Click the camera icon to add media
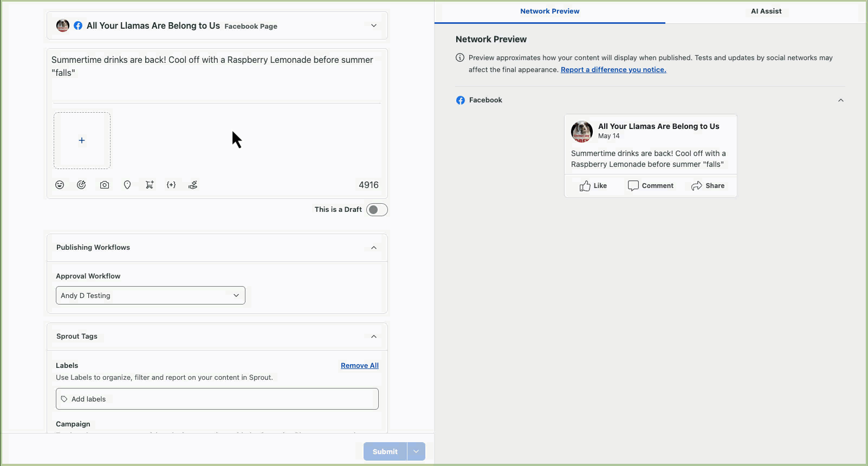This screenshot has height=466, width=868. tap(105, 185)
